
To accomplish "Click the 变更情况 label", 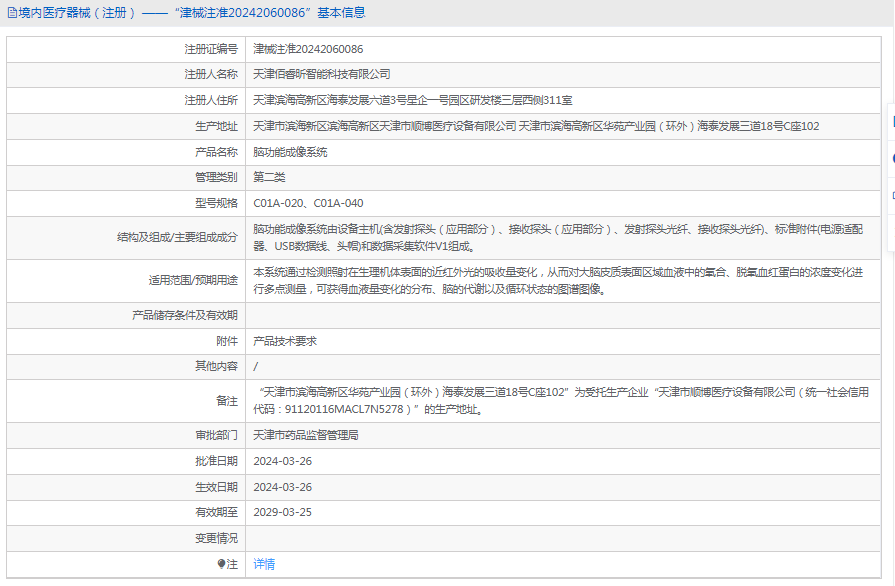I will 216,538.
